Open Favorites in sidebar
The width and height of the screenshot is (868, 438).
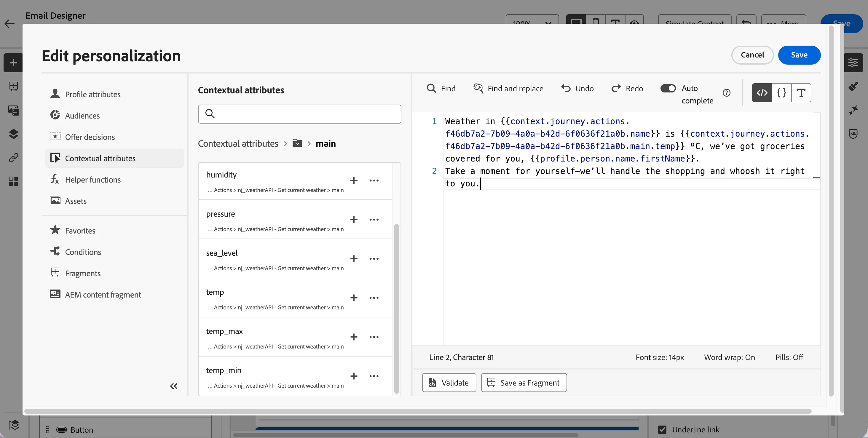(x=114, y=231)
